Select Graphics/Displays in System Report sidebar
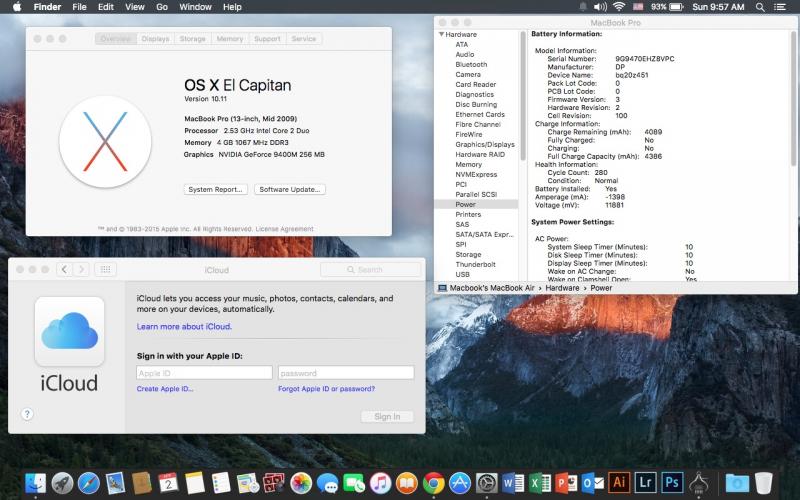The width and height of the screenshot is (800, 500). tap(485, 144)
